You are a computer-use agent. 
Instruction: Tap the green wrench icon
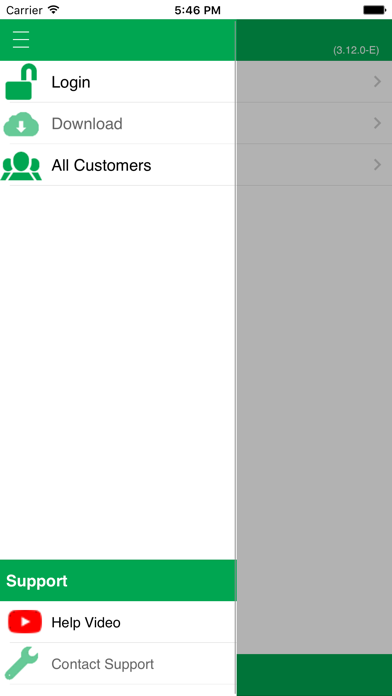(x=21, y=663)
